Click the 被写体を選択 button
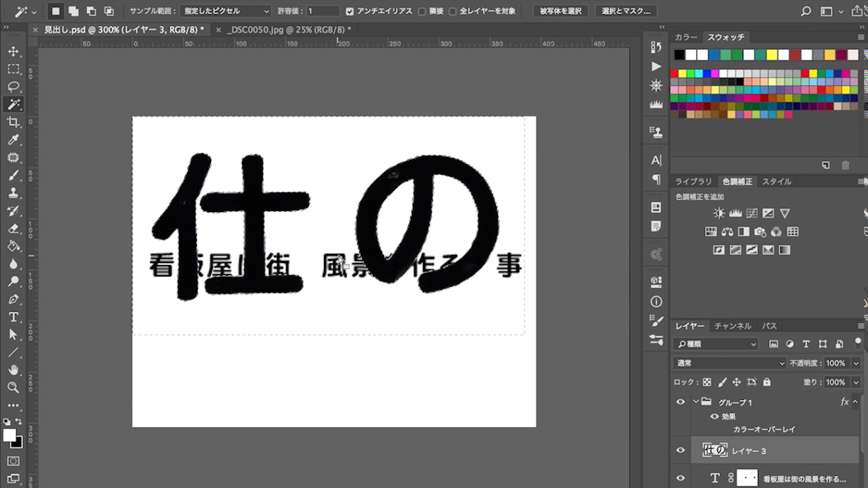This screenshot has height=488, width=868. 561,12
